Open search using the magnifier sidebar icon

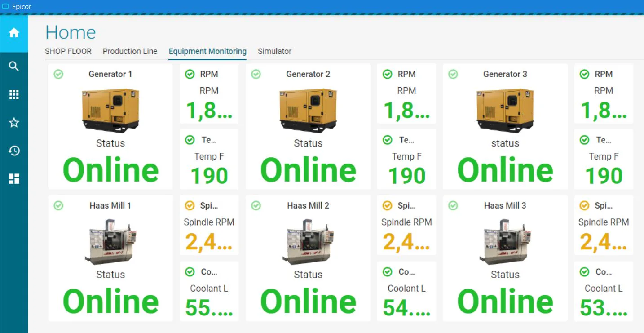click(x=14, y=66)
